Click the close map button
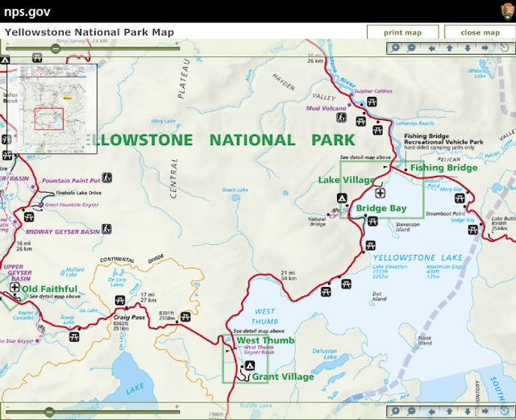Screen dimensions: 516x420 (481, 32)
